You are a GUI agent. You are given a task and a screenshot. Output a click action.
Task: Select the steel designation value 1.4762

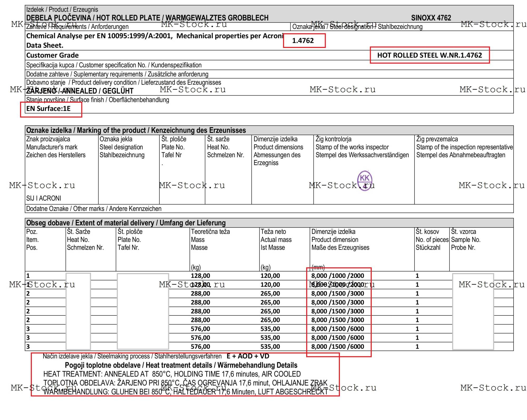tap(303, 41)
